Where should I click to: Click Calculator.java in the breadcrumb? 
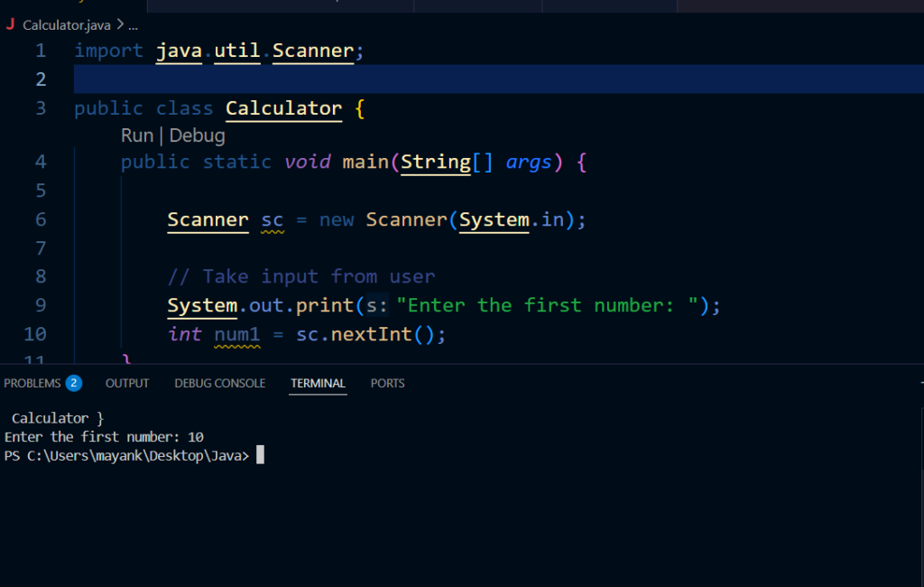(x=67, y=25)
